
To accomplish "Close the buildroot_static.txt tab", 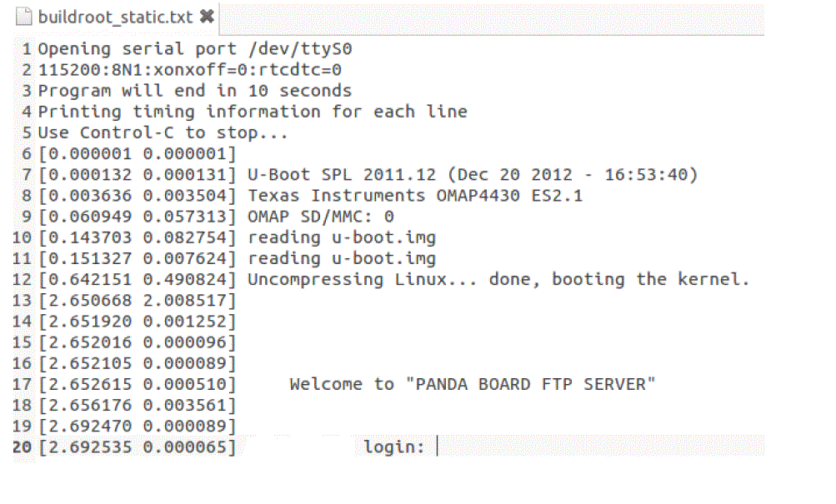I will [208, 16].
